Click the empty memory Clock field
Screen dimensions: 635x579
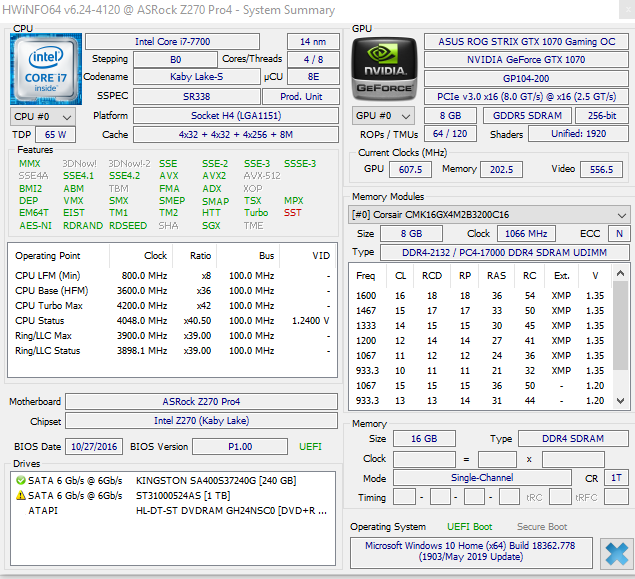click(424, 459)
